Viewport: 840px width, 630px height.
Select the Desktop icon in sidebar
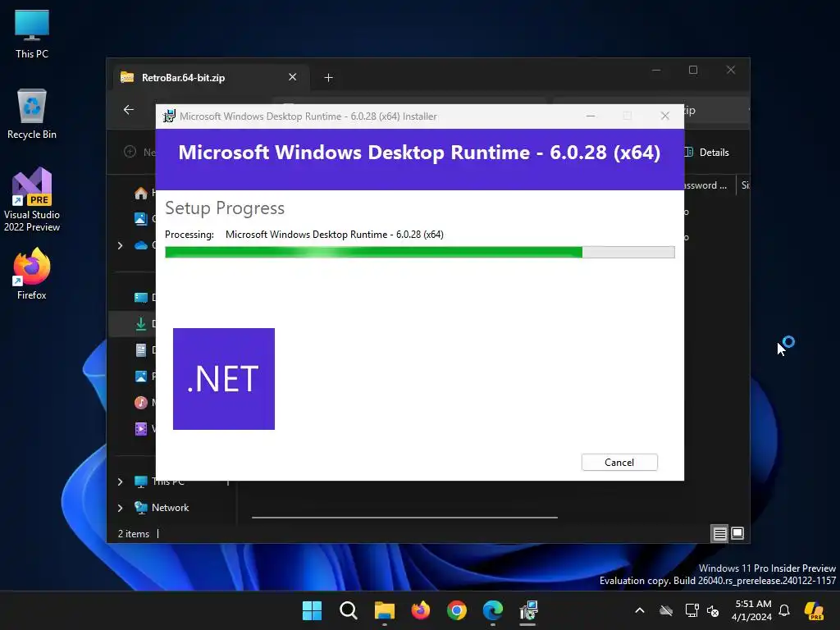(x=141, y=297)
